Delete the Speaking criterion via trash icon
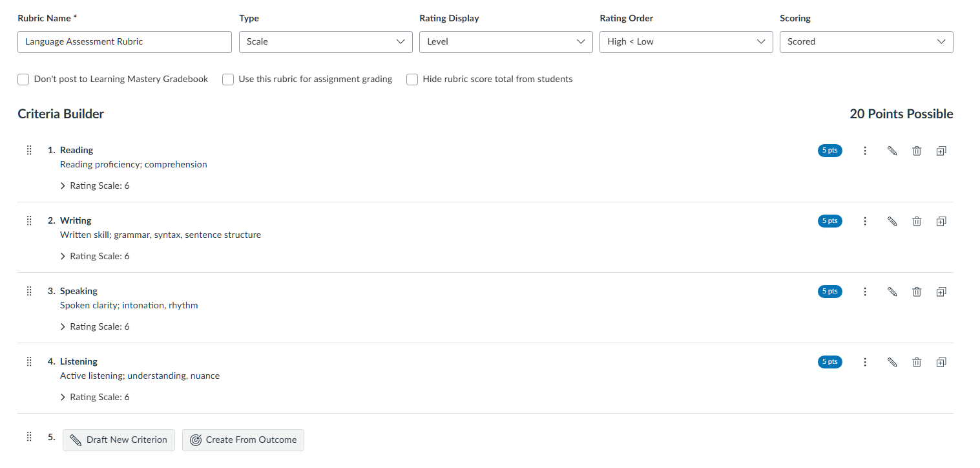Screen dimensions: 980x468 (x=917, y=292)
